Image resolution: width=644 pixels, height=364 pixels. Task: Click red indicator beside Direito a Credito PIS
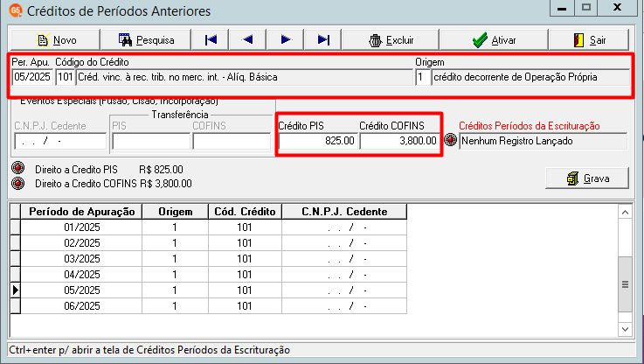[18, 168]
